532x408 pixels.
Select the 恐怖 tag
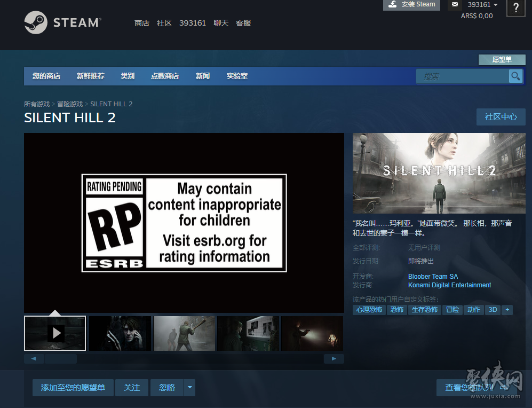click(396, 310)
